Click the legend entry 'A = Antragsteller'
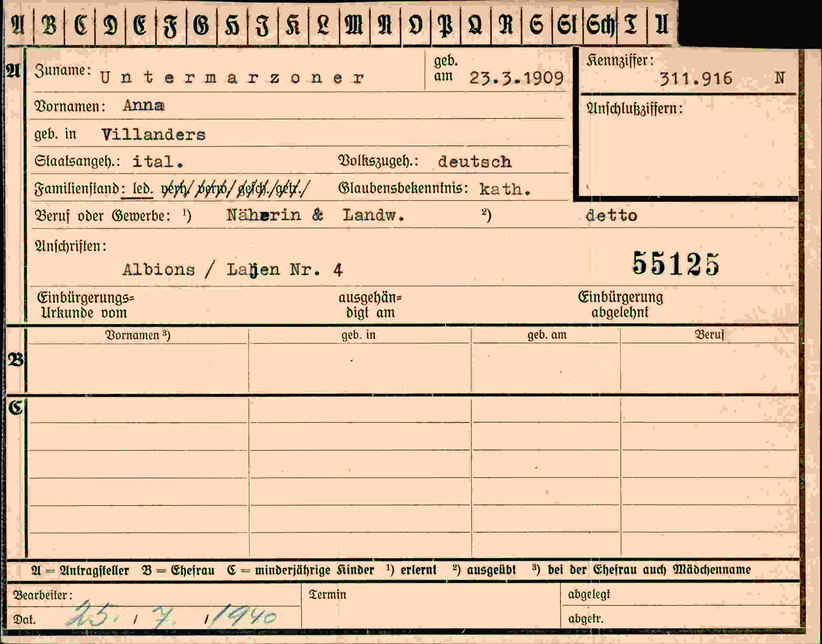The height and width of the screenshot is (644, 822). tap(80, 571)
